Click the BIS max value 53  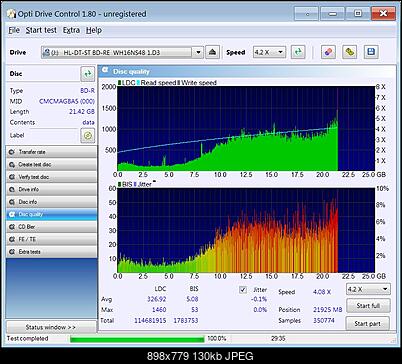(195, 310)
